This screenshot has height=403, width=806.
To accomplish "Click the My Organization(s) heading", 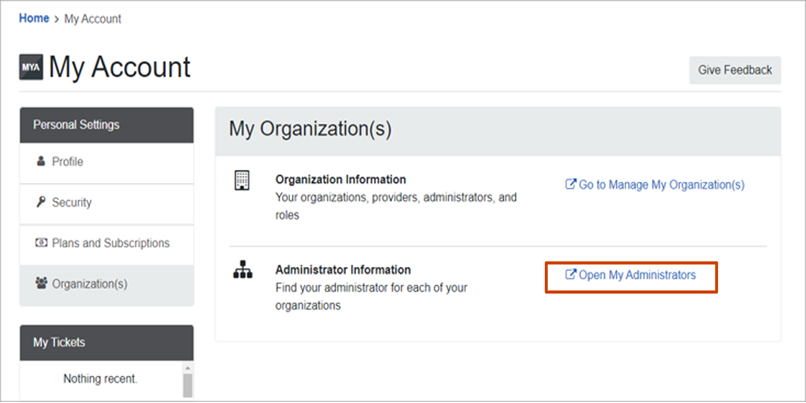I will pyautogui.click(x=310, y=129).
